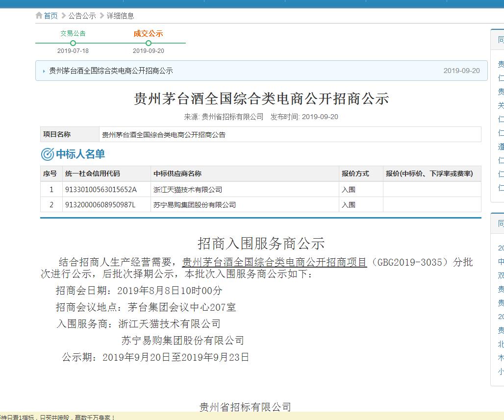The image size is (504, 420).
Task: Click the 序号 column header
Action: (x=51, y=173)
